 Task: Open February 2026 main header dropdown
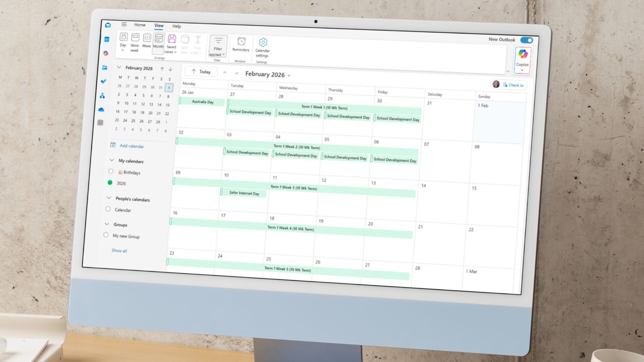[x=289, y=75]
